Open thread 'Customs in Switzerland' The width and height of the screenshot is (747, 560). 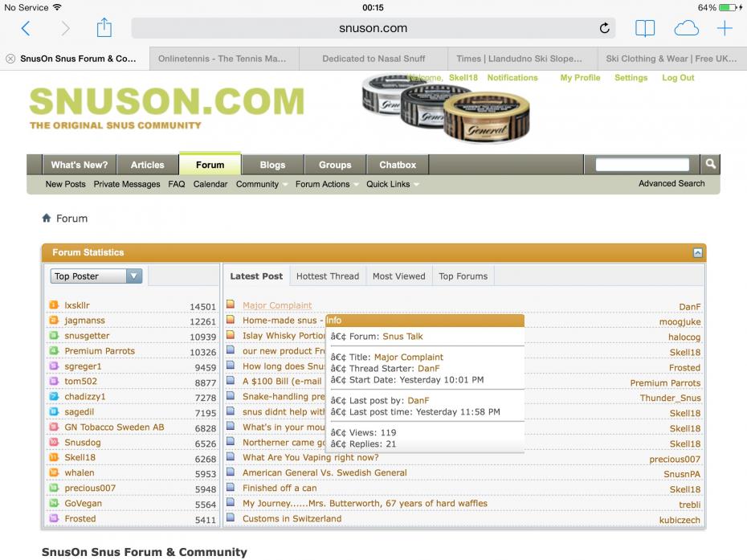(x=292, y=519)
